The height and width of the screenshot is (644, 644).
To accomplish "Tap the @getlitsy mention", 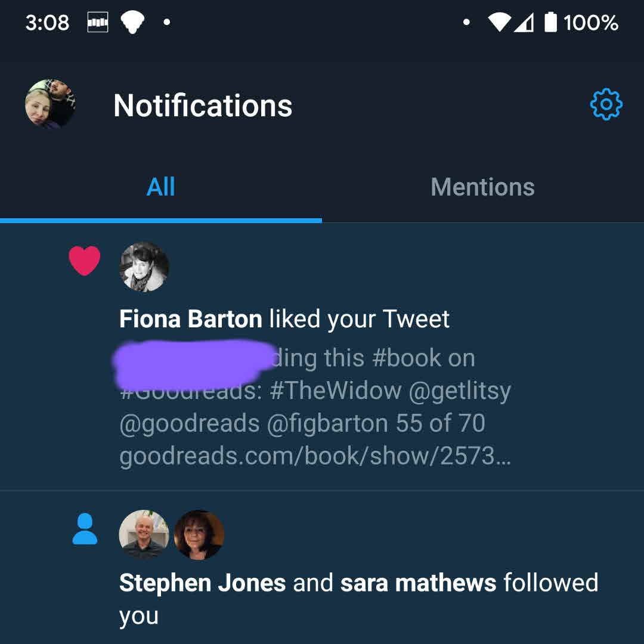I will pos(460,391).
